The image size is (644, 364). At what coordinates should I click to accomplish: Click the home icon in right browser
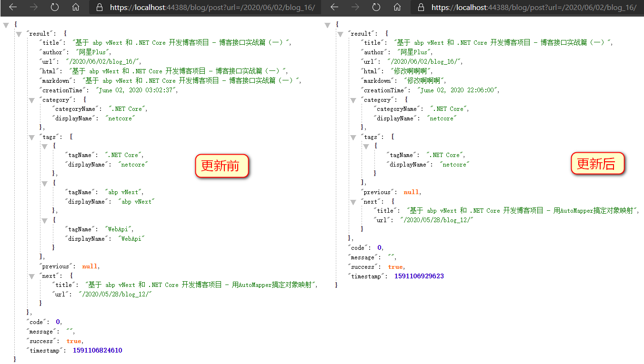pos(397,8)
